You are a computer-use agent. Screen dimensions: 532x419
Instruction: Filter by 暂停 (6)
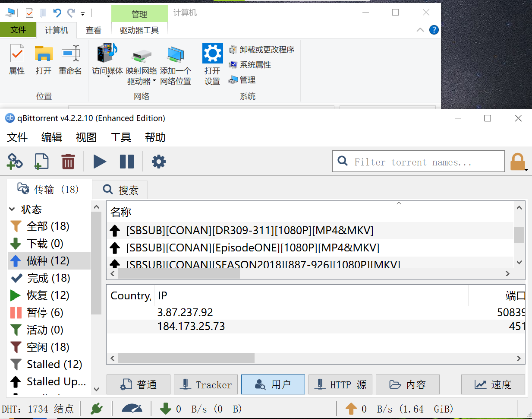(49, 313)
